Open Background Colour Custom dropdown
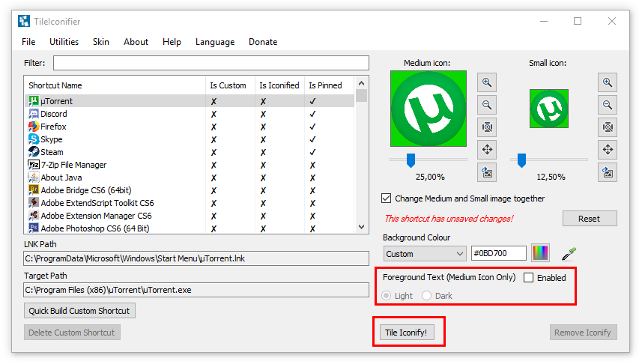 tap(425, 254)
